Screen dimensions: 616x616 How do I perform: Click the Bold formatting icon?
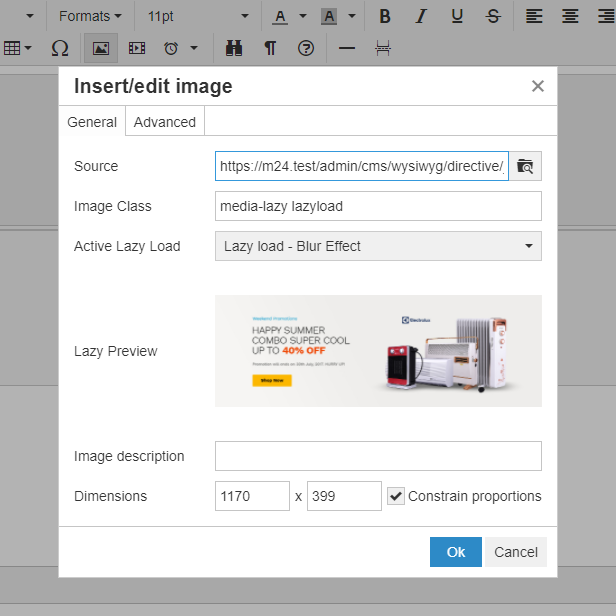(x=385, y=16)
